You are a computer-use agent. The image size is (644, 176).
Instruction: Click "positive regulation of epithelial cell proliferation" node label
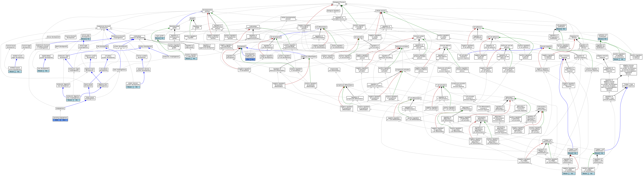[619, 55]
